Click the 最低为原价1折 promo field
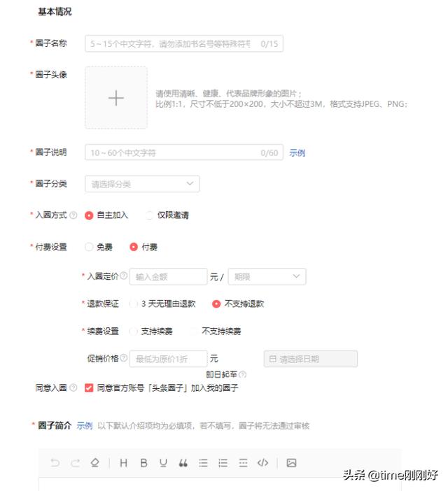This screenshot has width=448, height=491. tap(168, 359)
